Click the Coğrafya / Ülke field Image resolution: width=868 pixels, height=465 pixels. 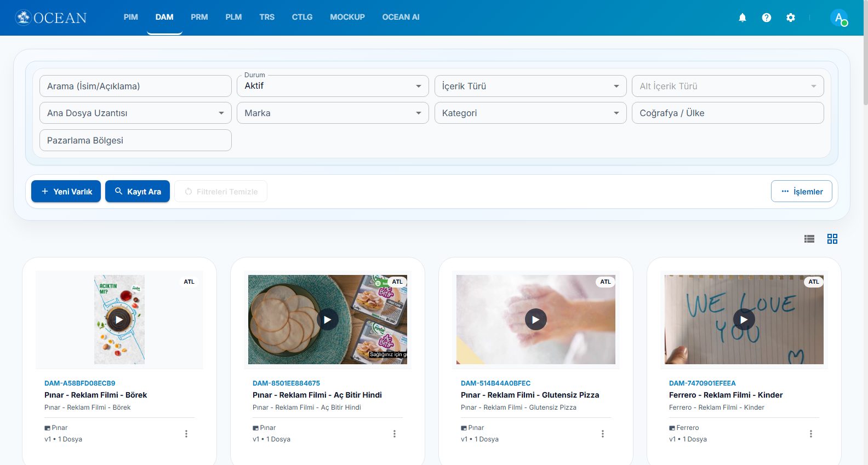tap(728, 113)
